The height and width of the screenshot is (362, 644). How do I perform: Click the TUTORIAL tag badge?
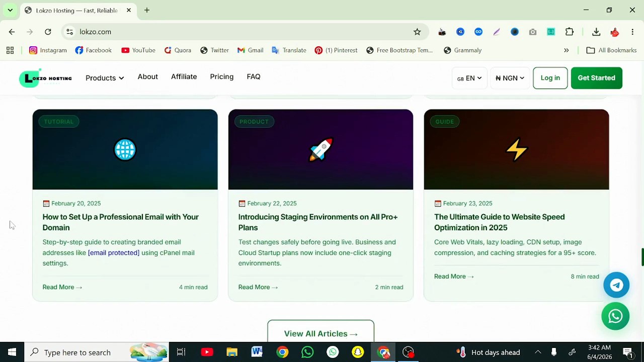[59, 122]
